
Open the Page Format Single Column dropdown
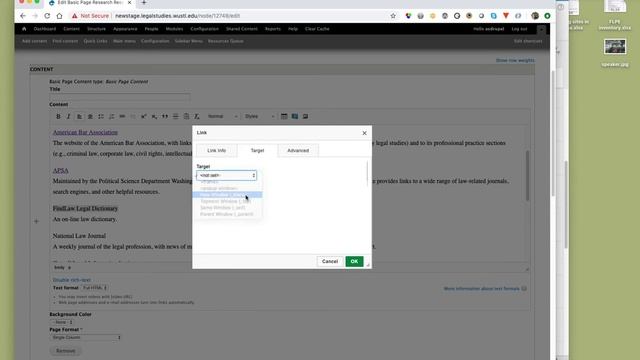(x=86, y=338)
